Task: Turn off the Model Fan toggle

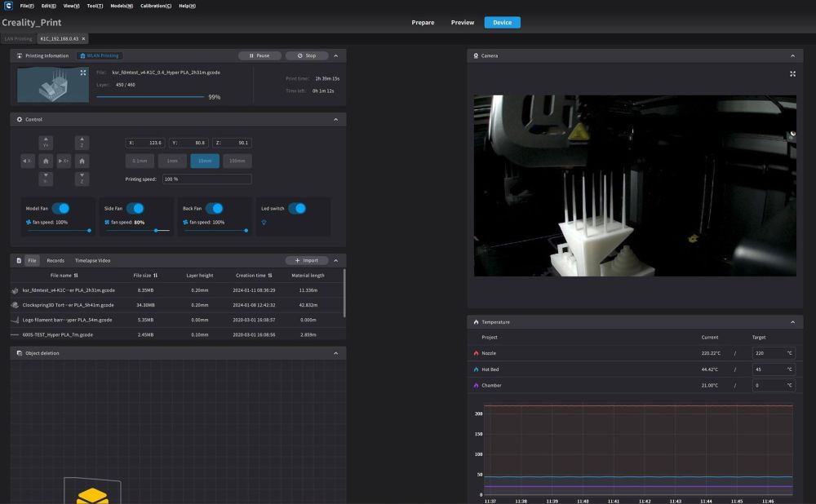Action: tap(61, 208)
